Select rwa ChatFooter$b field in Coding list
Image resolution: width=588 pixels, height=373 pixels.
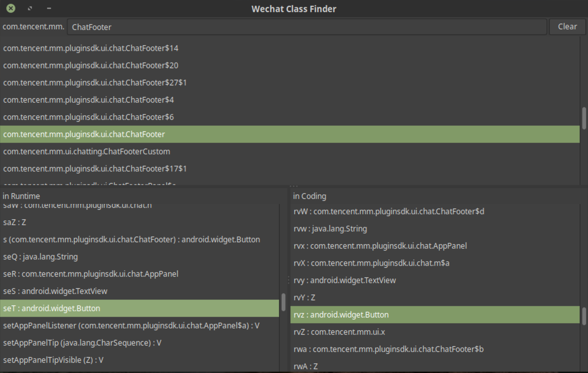point(389,349)
